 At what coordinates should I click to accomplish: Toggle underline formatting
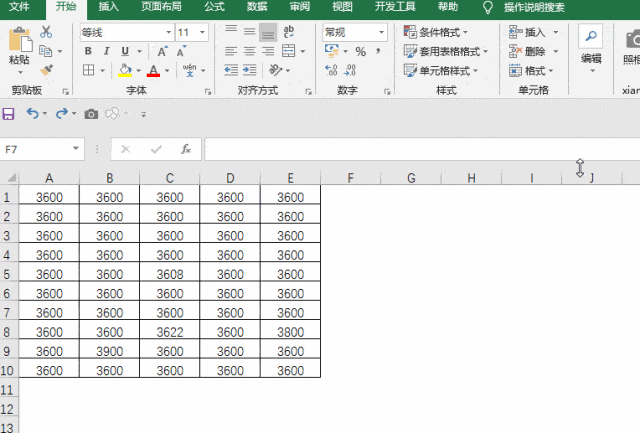click(x=125, y=51)
